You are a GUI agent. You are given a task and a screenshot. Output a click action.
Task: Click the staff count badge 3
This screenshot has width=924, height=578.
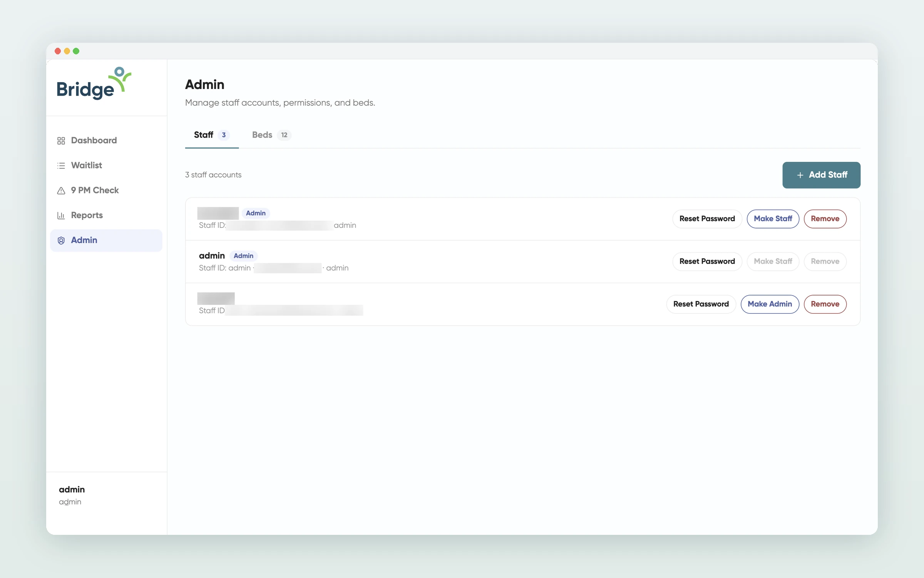[x=224, y=135]
